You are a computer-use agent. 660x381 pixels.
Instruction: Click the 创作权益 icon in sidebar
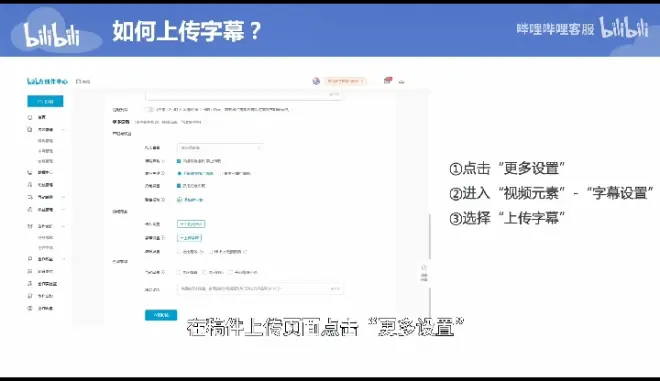tap(30, 259)
